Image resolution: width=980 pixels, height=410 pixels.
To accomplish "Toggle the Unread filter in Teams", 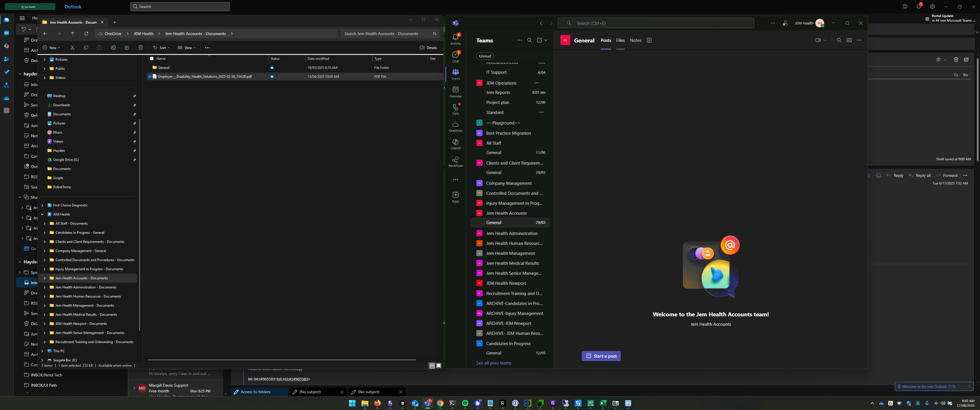I will [x=485, y=56].
